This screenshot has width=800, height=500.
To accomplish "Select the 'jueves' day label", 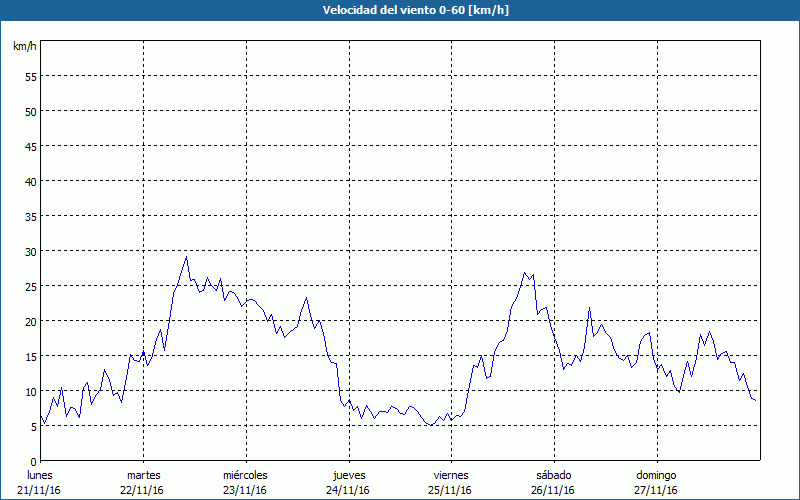I will pyautogui.click(x=348, y=475).
